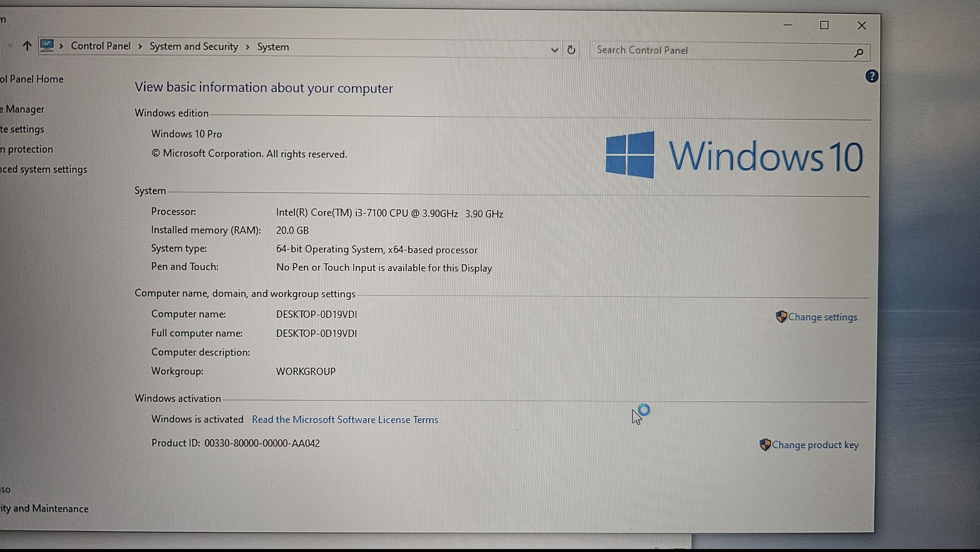
Task: Click the processor value Intel Core i3-7100
Action: tap(390, 213)
